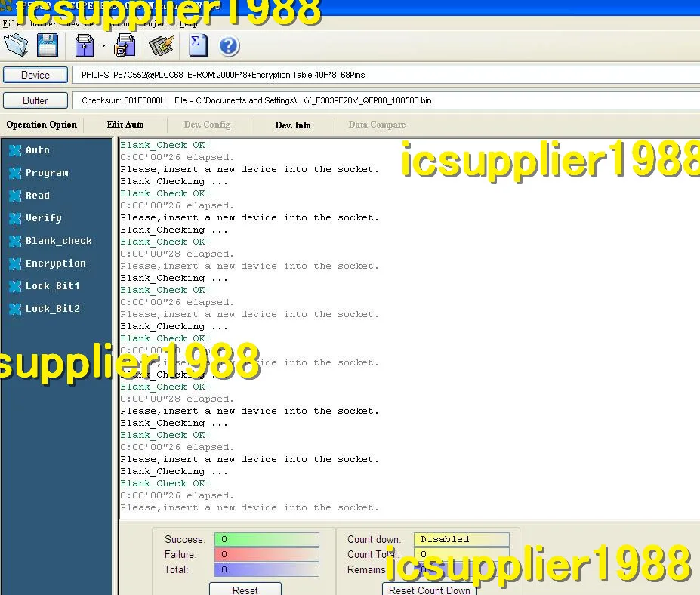Click the load project icon in toolbar

click(85, 45)
